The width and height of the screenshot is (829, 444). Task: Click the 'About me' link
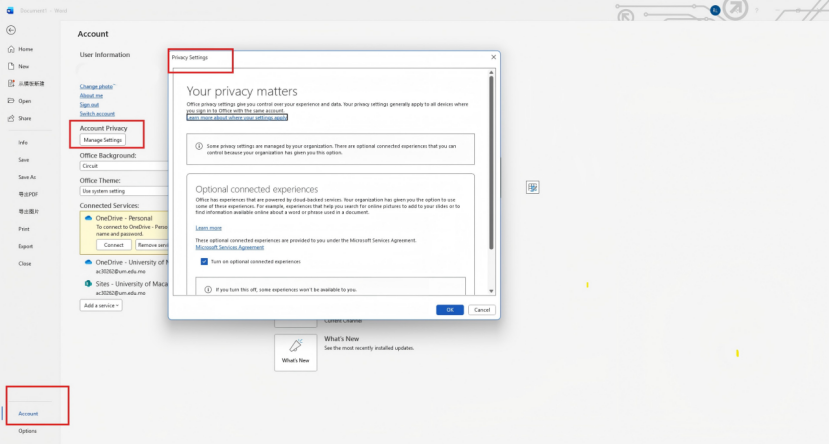(91, 96)
